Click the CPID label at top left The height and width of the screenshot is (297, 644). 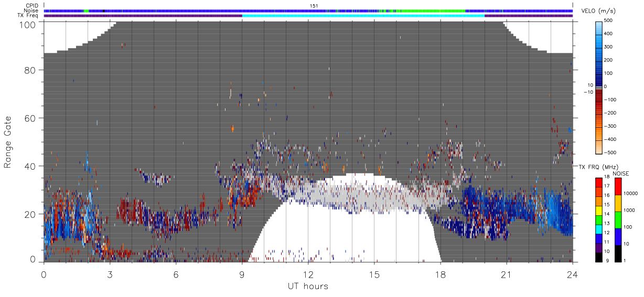(x=31, y=6)
